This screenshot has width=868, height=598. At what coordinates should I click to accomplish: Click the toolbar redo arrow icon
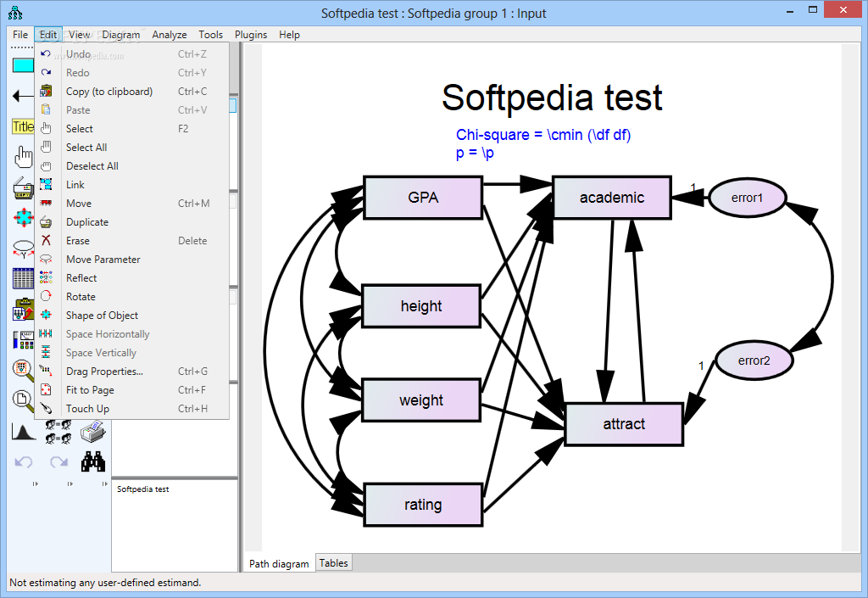tap(58, 461)
